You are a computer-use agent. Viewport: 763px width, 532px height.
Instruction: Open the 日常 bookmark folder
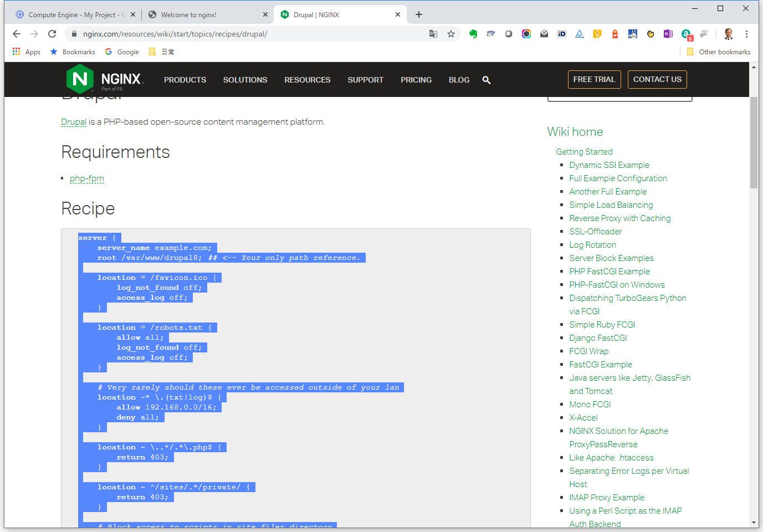(x=162, y=52)
